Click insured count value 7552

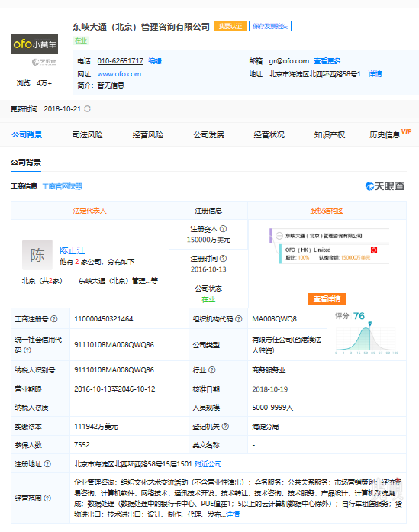point(82,445)
